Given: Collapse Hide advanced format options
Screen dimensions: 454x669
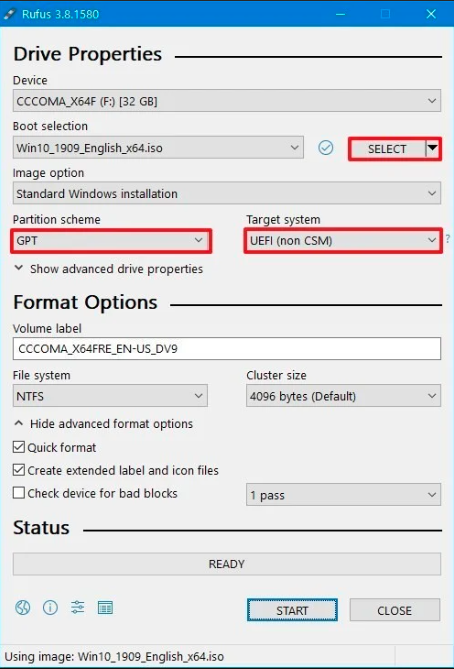Looking at the screenshot, I should tap(104, 424).
